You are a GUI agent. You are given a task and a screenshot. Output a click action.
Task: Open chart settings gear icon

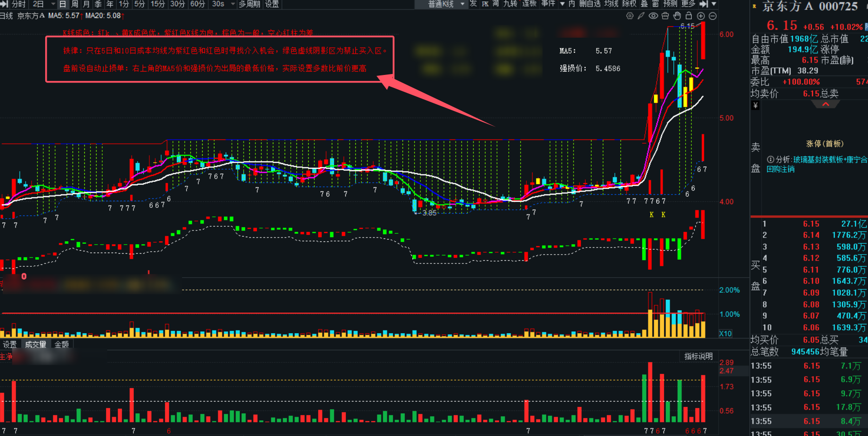[630, 16]
